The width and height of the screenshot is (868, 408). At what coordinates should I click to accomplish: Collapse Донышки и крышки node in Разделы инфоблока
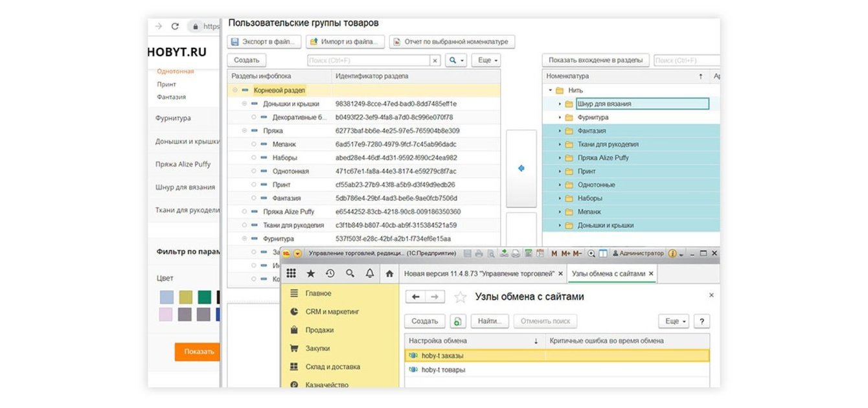pos(245,104)
